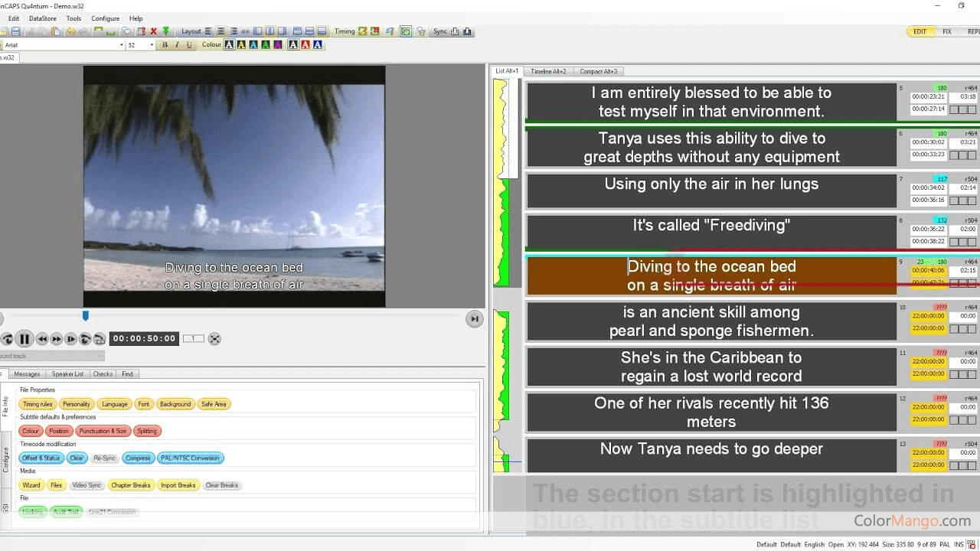The height and width of the screenshot is (551, 980).
Task: Click the Re-Sync button
Action: click(x=103, y=458)
